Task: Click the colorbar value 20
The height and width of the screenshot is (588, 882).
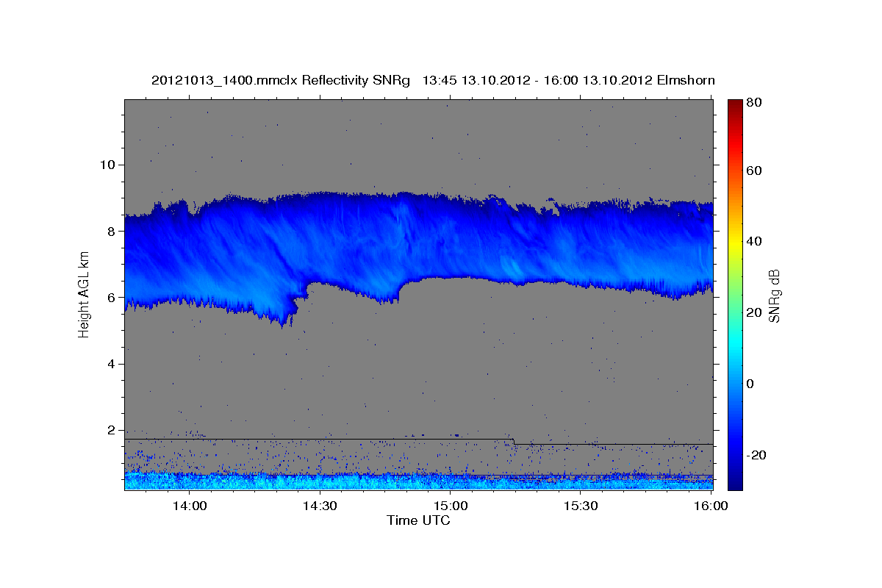Action: (x=753, y=312)
